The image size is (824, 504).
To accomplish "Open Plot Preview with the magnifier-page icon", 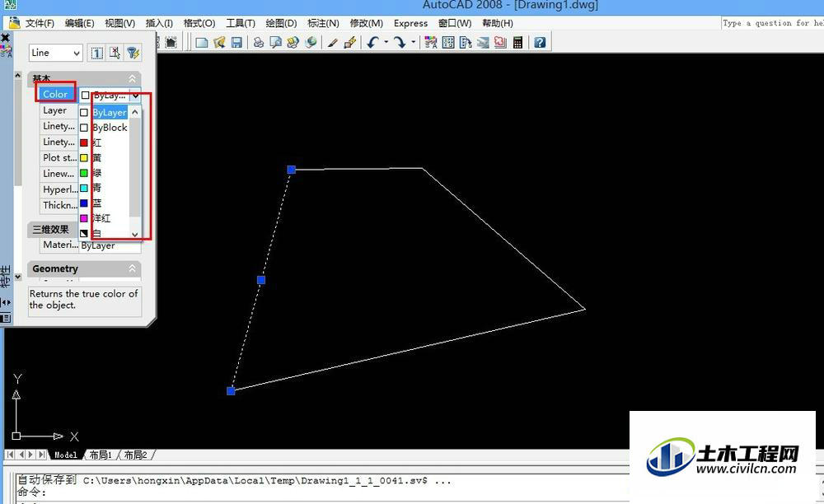I will click(275, 43).
